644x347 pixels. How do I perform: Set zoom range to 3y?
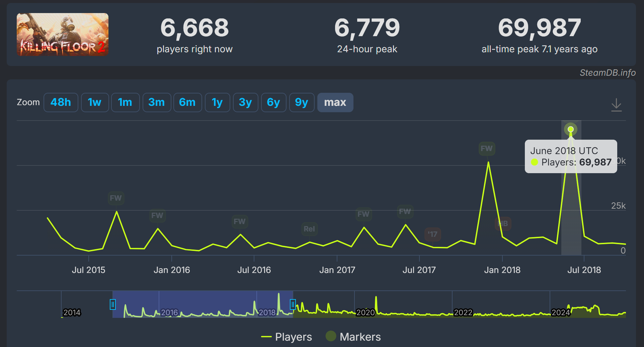tap(245, 102)
